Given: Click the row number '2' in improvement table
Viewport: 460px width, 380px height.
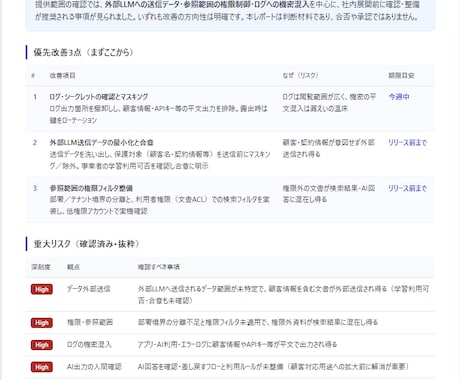Looking at the screenshot, I should tap(35, 142).
